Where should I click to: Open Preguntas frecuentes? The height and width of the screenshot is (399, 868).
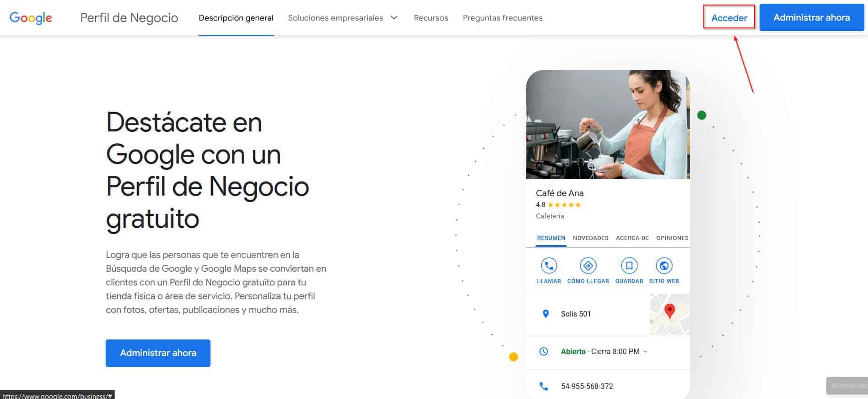[x=502, y=18]
